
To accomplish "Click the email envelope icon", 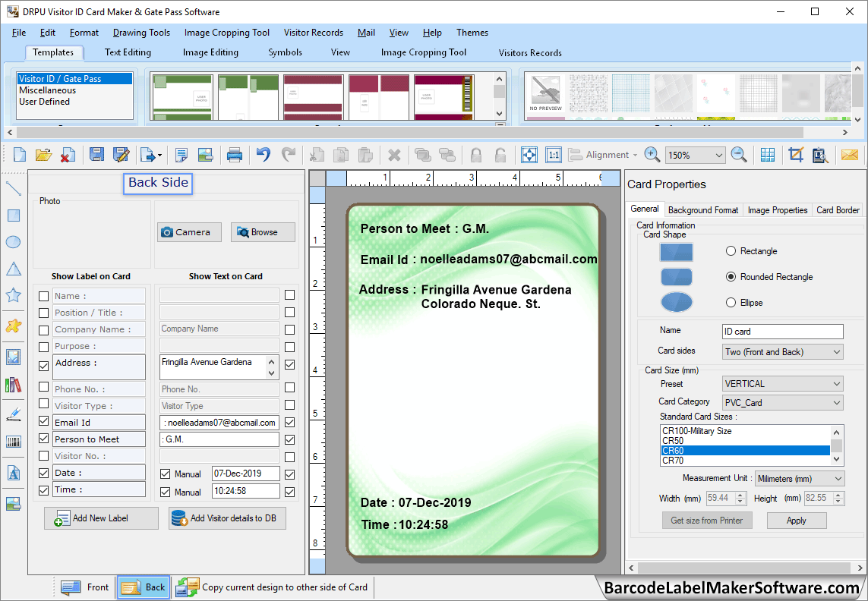I will point(850,155).
